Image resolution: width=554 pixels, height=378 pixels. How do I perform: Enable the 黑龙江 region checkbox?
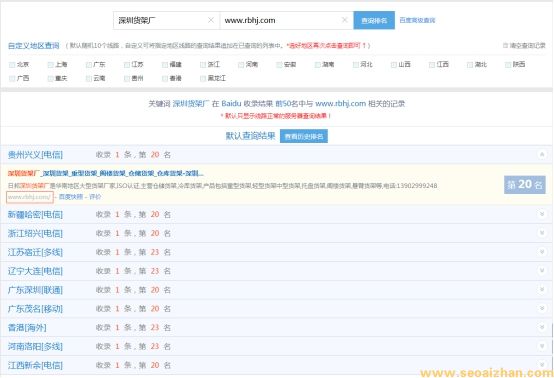(203, 78)
